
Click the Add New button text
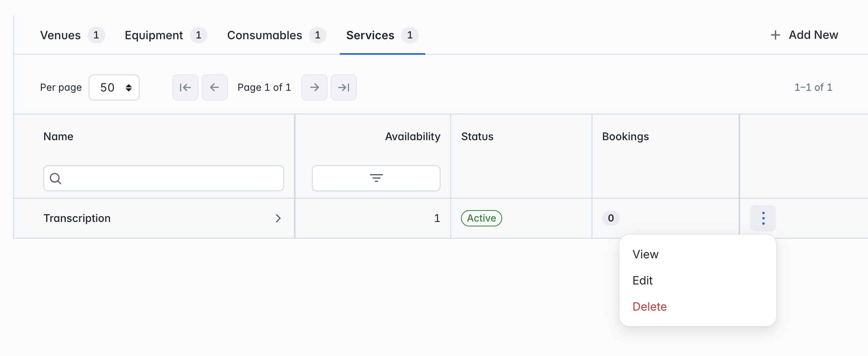tap(813, 35)
